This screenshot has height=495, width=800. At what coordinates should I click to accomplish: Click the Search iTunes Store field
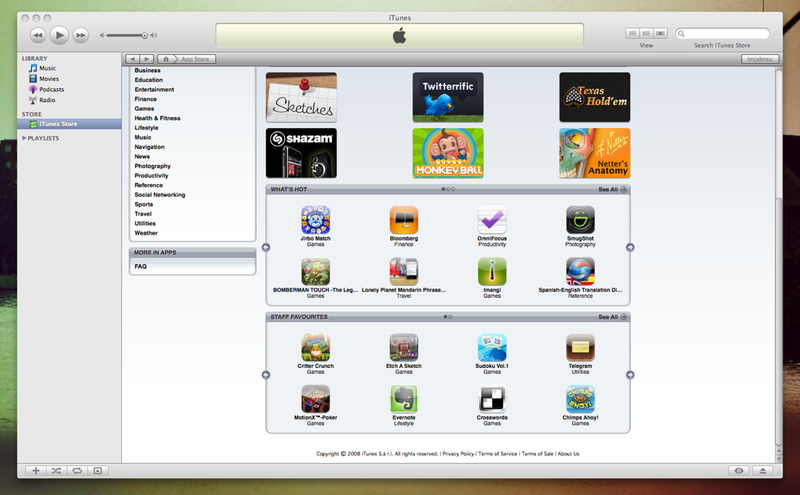722,34
